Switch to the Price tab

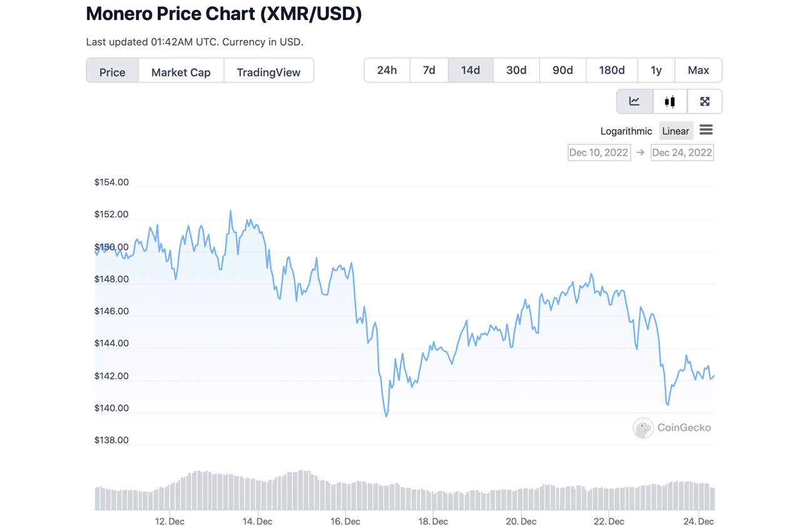pos(112,72)
